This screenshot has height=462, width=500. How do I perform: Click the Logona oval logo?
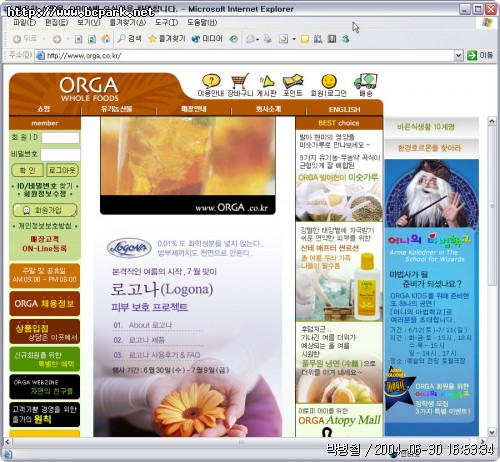[x=129, y=248]
